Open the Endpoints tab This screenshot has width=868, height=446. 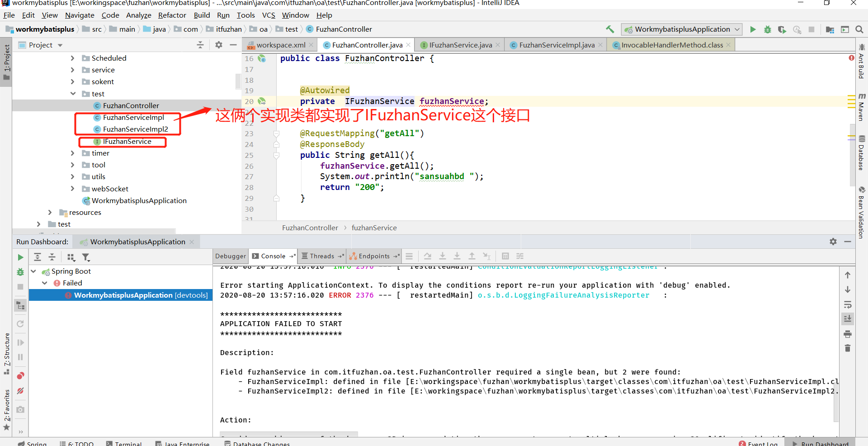(x=374, y=256)
